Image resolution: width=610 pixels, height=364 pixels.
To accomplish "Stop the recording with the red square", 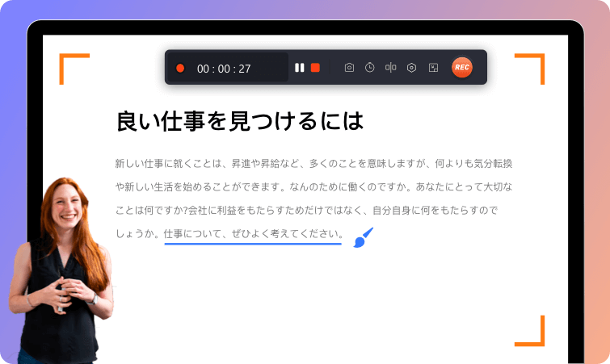I will click(x=315, y=68).
